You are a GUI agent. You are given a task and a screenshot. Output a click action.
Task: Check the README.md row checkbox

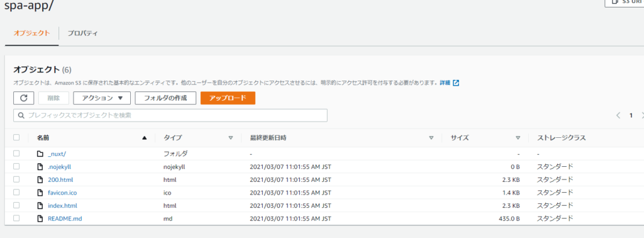(16, 218)
